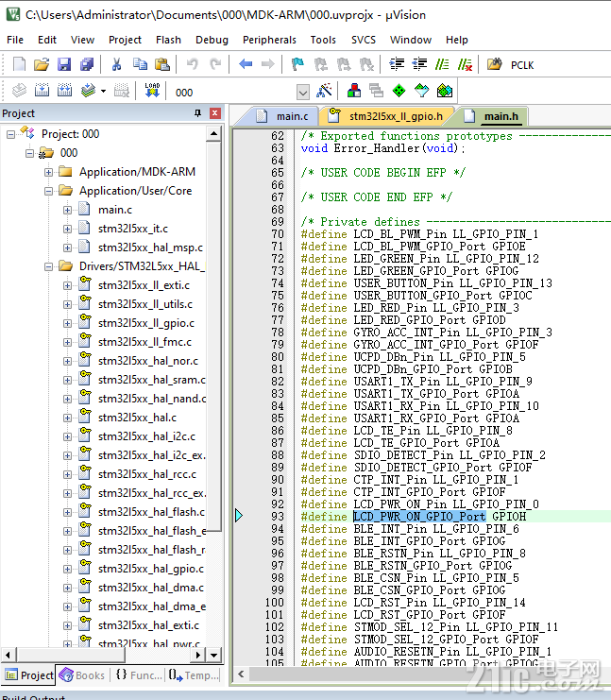The image size is (611, 700).
Task: Open the Flash menu
Action: (x=168, y=40)
